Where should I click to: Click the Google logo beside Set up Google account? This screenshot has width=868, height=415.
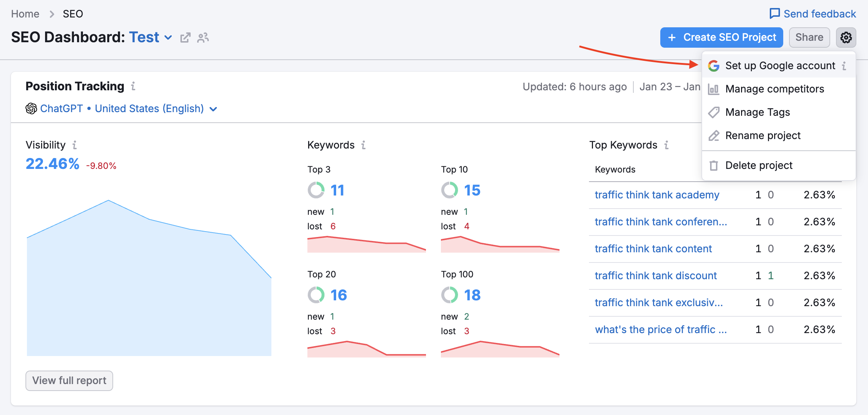point(714,66)
